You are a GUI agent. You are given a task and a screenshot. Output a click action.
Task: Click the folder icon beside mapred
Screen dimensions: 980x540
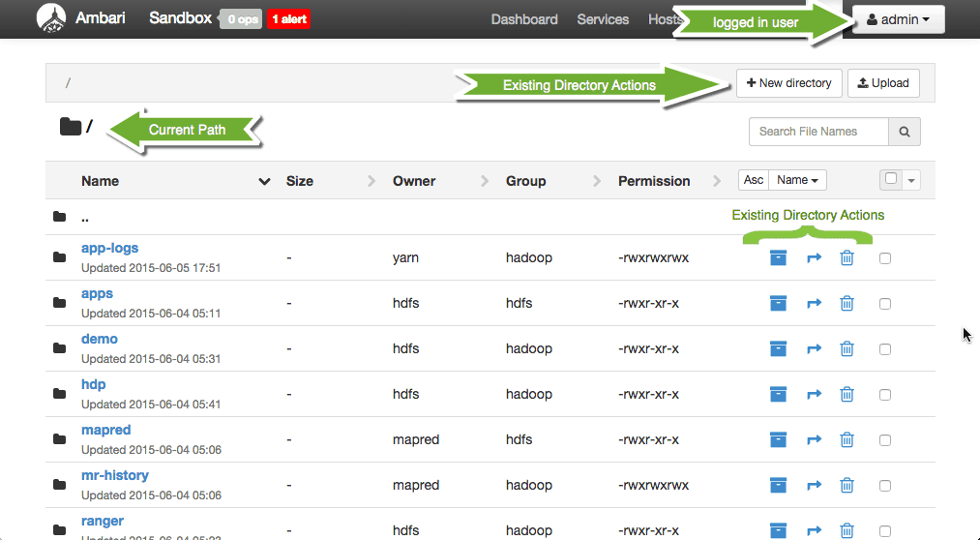pyautogui.click(x=59, y=438)
